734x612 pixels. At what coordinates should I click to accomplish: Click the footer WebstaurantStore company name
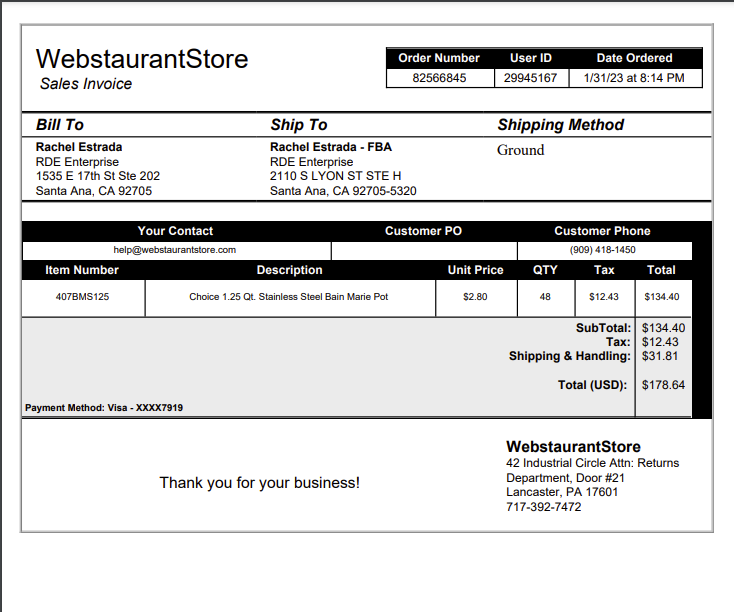(573, 447)
